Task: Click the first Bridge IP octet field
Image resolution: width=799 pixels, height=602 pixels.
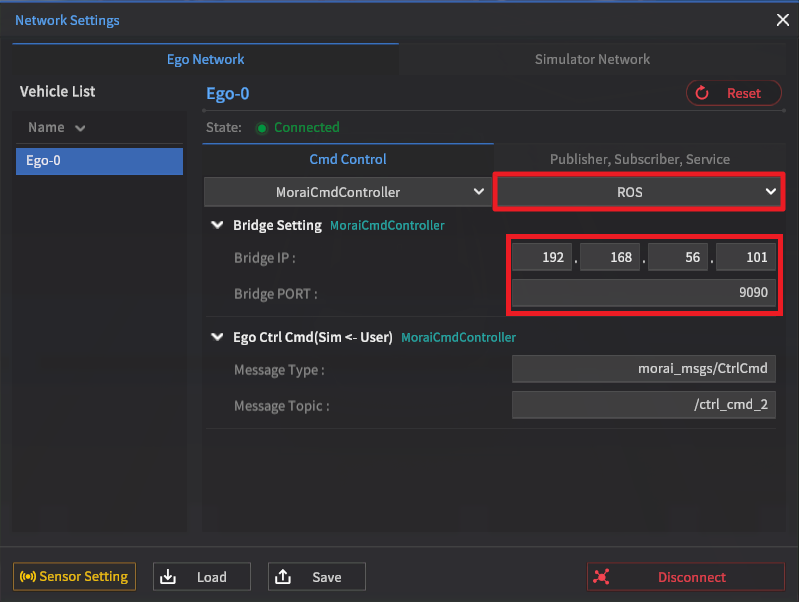Action: [542, 258]
